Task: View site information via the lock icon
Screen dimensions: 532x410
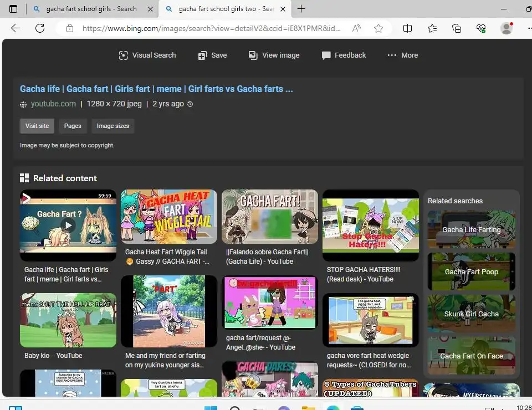Action: tap(70, 28)
